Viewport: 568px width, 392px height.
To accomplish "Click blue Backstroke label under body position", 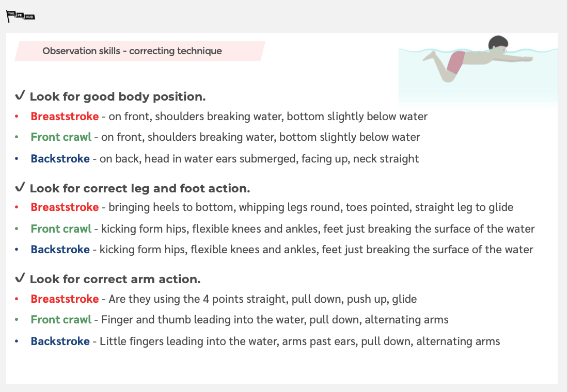I will (60, 159).
